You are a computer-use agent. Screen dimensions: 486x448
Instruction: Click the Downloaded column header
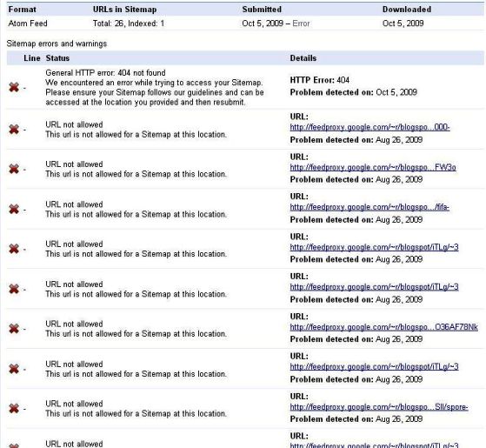coord(407,10)
